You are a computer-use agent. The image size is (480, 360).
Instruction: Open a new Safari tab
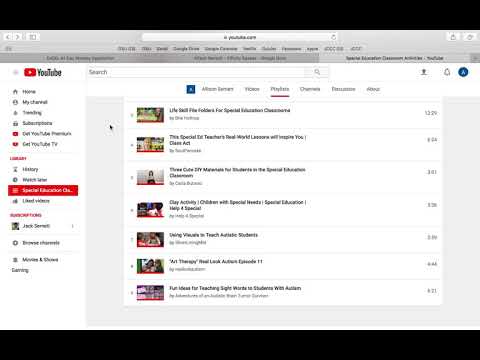click(476, 58)
